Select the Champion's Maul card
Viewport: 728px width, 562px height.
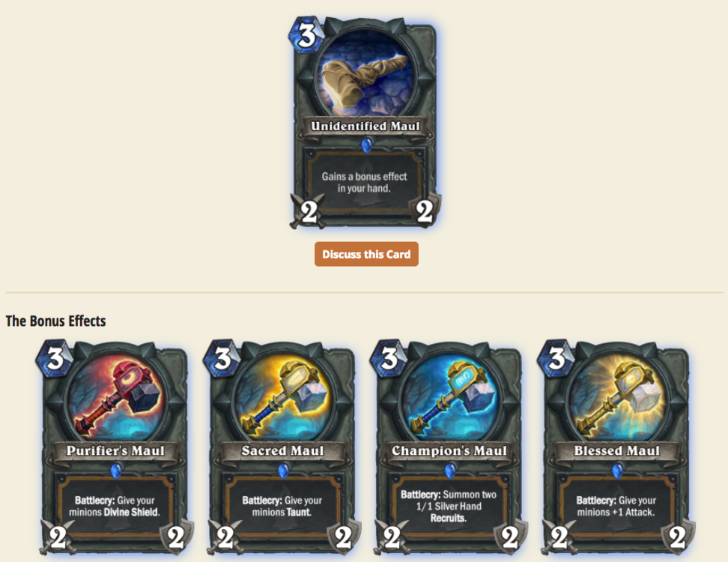pyautogui.click(x=449, y=447)
